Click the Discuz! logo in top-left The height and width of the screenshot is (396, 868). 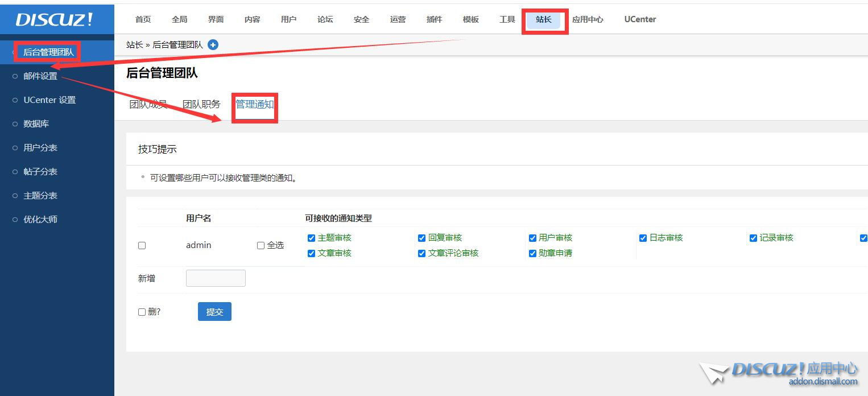pyautogui.click(x=55, y=20)
